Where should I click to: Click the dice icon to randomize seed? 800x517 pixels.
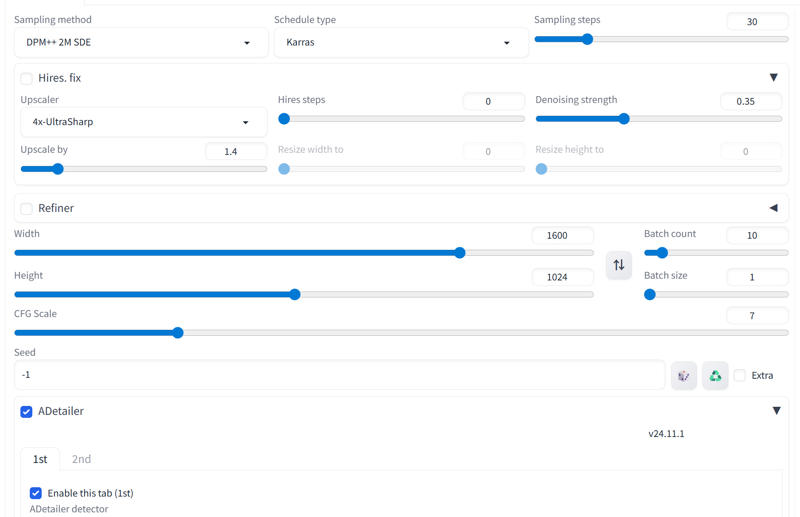point(684,376)
